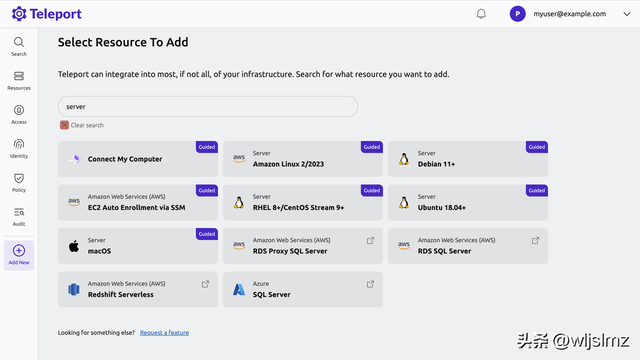Expand the user menu chevron
The height and width of the screenshot is (360, 640).
click(627, 14)
